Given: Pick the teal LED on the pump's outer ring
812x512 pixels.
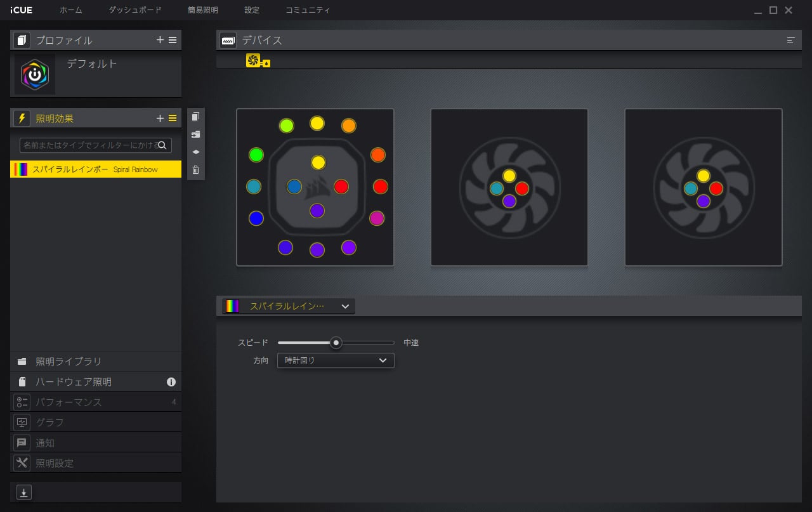Looking at the screenshot, I should click(254, 187).
